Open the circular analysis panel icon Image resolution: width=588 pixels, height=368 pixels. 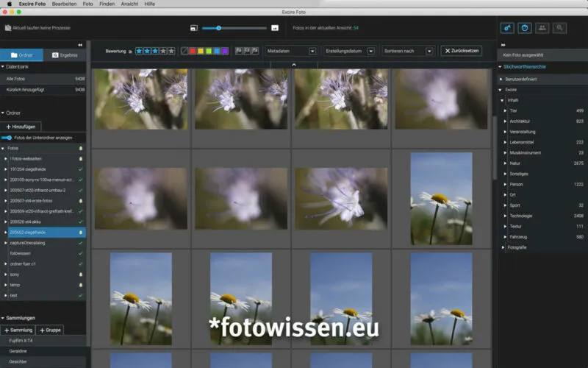point(525,28)
